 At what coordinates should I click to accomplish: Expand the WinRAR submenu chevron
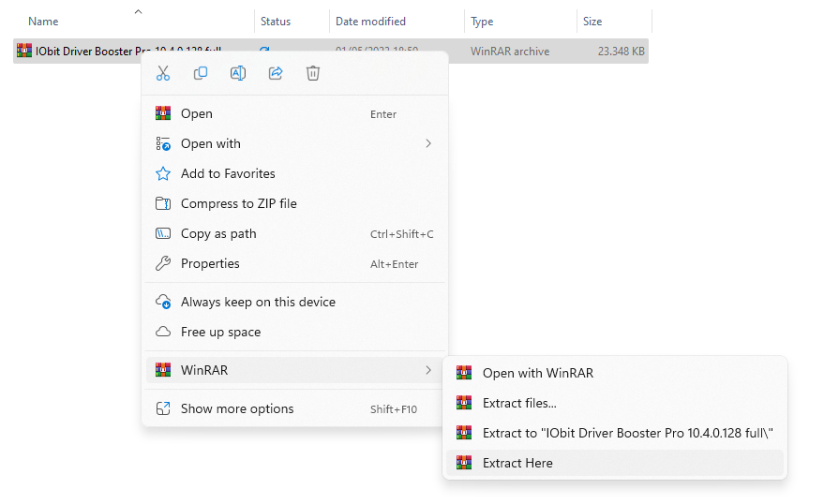pos(428,370)
